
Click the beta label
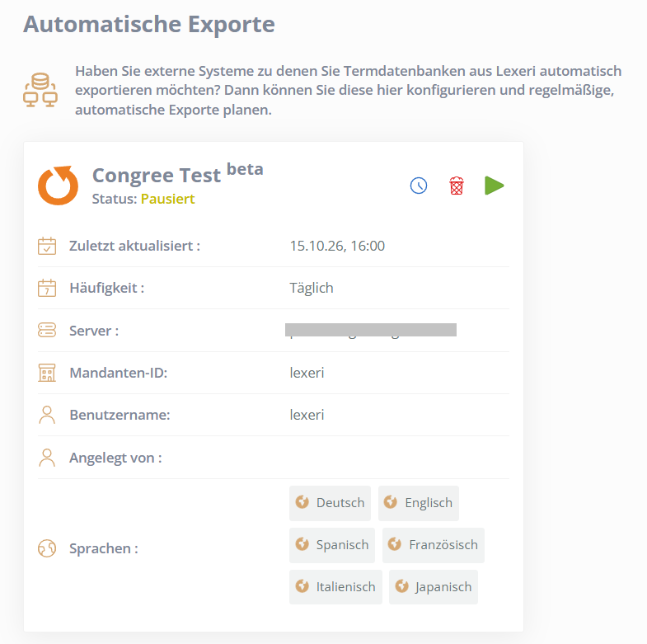pos(245,169)
